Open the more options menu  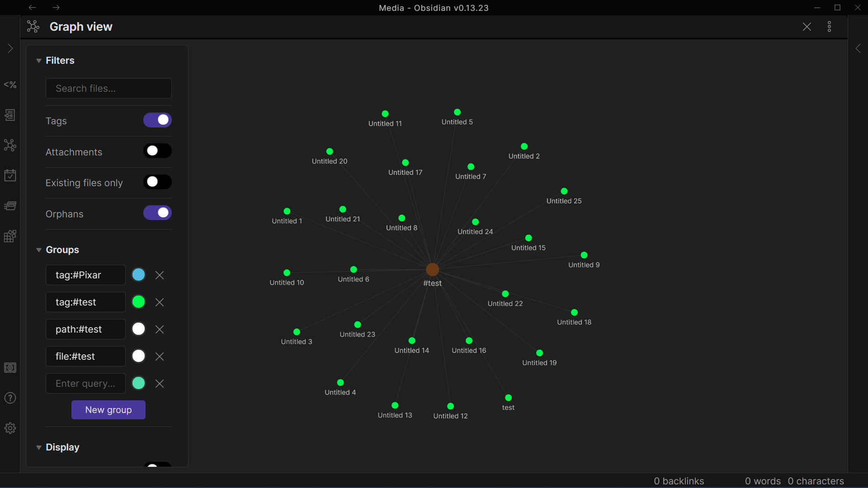click(x=829, y=27)
